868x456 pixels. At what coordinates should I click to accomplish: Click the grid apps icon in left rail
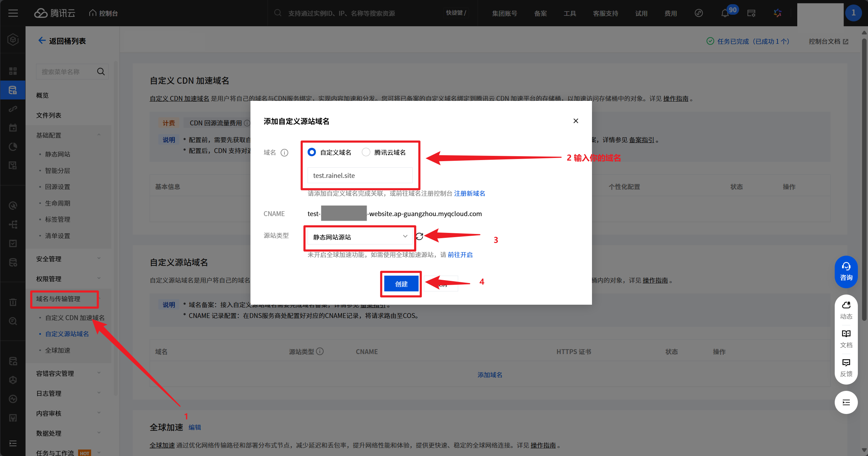click(13, 71)
